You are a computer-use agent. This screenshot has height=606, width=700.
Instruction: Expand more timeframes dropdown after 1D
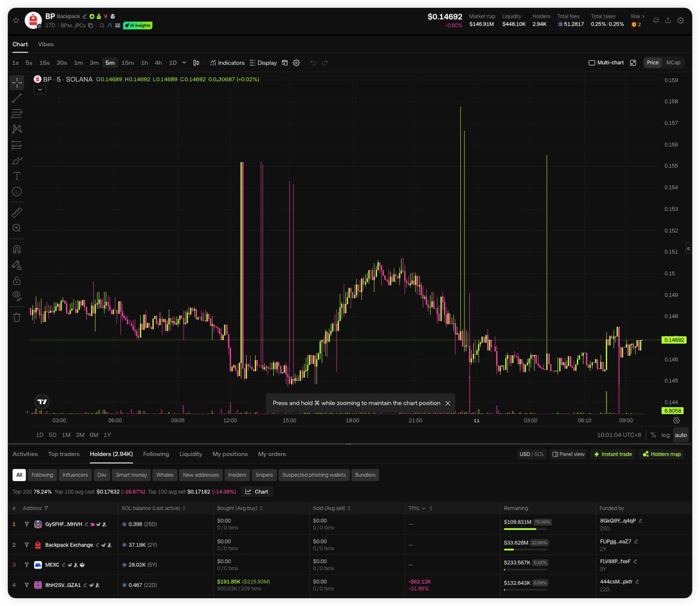point(184,63)
